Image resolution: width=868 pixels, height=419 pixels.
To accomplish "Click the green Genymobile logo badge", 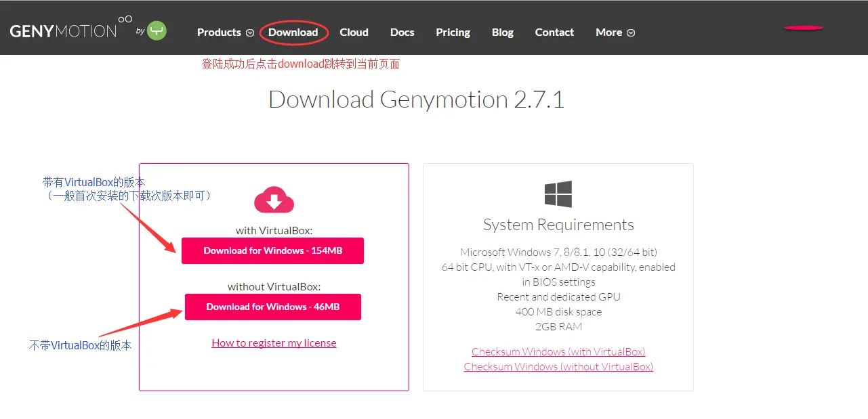I will [x=157, y=30].
